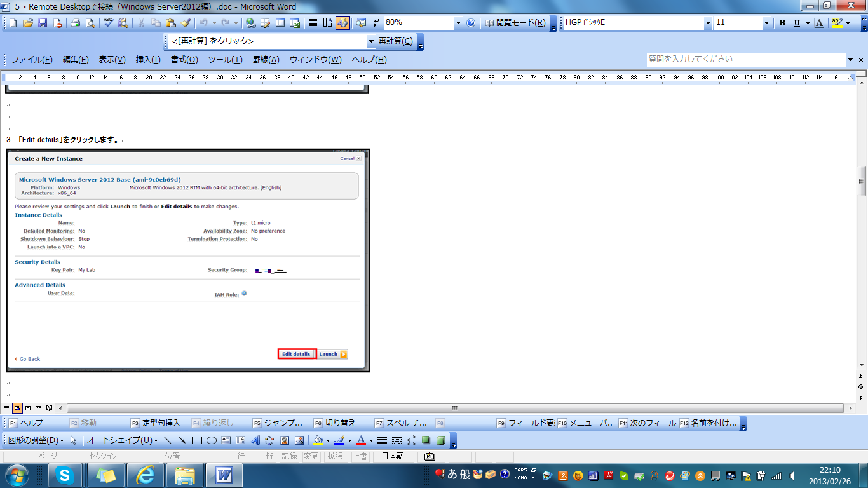Insert WordArt from the drawing toolbar
The width and height of the screenshot is (868, 488).
(x=255, y=440)
